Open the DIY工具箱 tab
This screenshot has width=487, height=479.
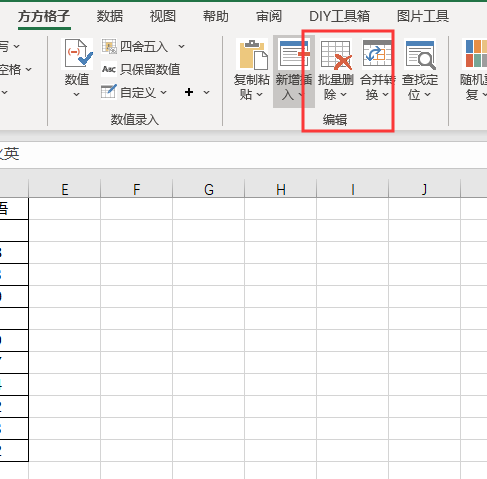[x=339, y=16]
